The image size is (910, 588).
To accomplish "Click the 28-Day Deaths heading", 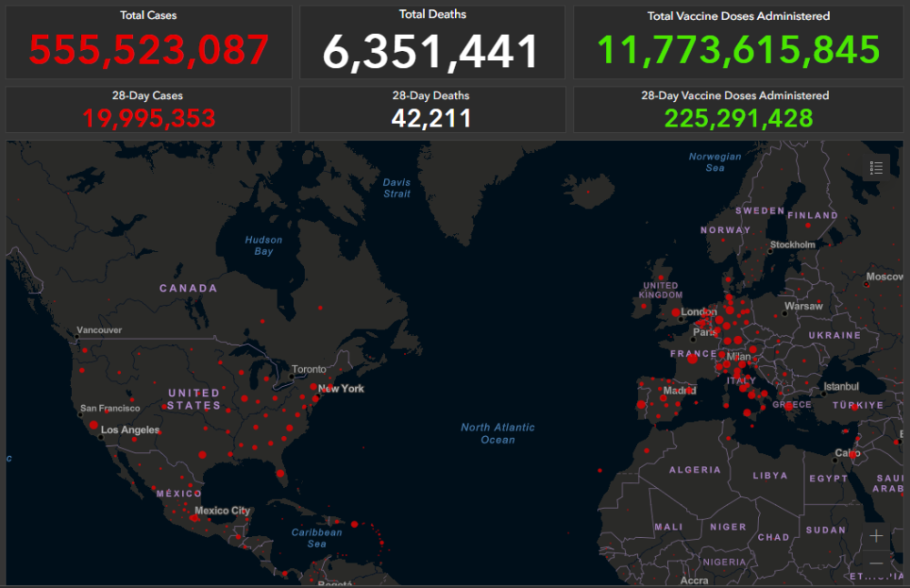I will coord(430,96).
